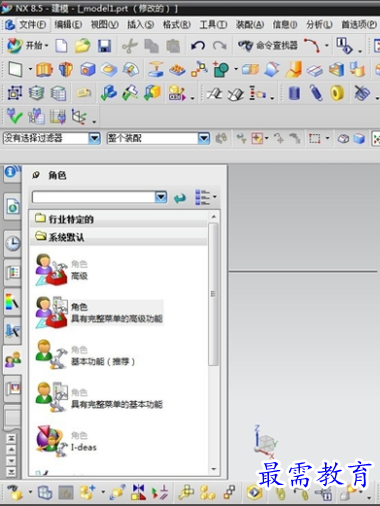Open the 分析(L) menu
The width and height of the screenshot is (380, 506).
pos(319,24)
